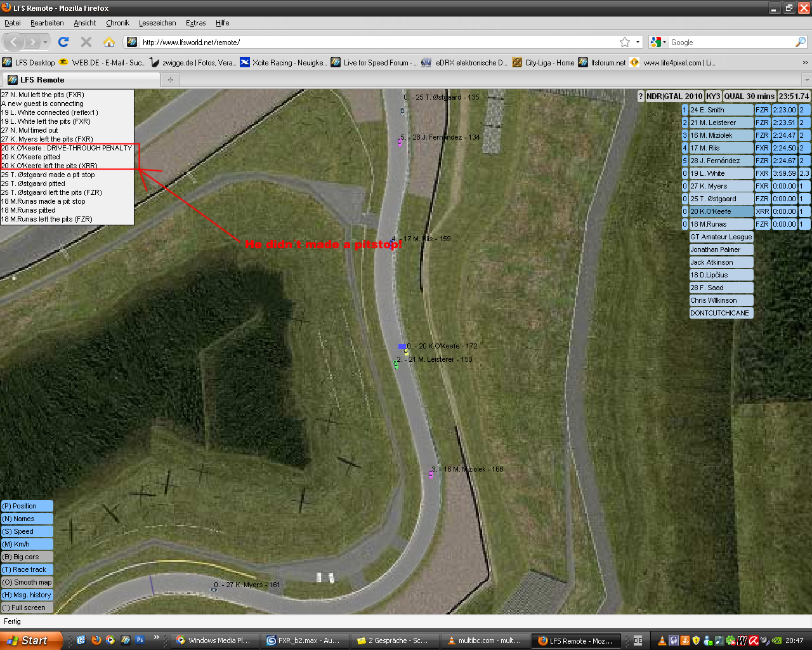Open the question mark help button
Viewport: 812px width, 650px height.
click(641, 96)
